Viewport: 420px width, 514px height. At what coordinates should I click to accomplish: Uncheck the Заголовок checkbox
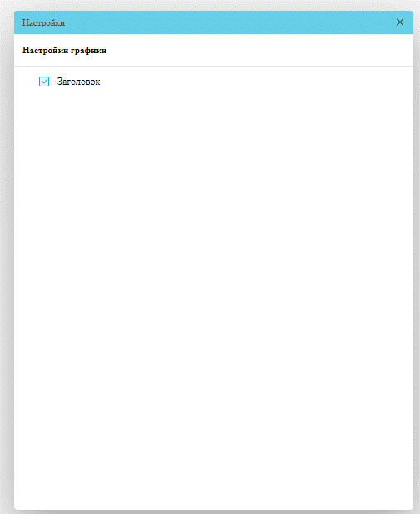pos(44,82)
